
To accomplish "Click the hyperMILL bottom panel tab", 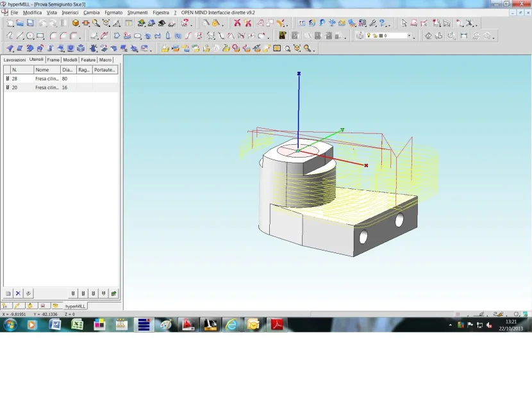I will point(75,306).
